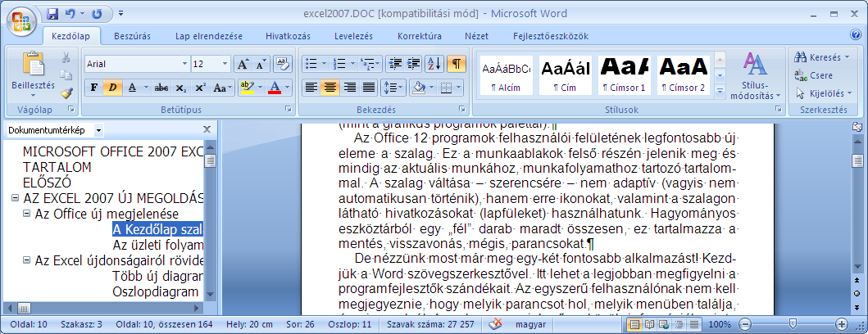The height and width of the screenshot is (334, 868).
Task: Close the document map pane with X
Action: (x=207, y=129)
